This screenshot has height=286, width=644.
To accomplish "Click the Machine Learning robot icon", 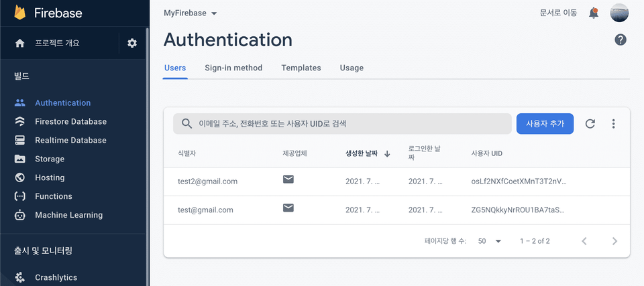I will click(x=19, y=215).
